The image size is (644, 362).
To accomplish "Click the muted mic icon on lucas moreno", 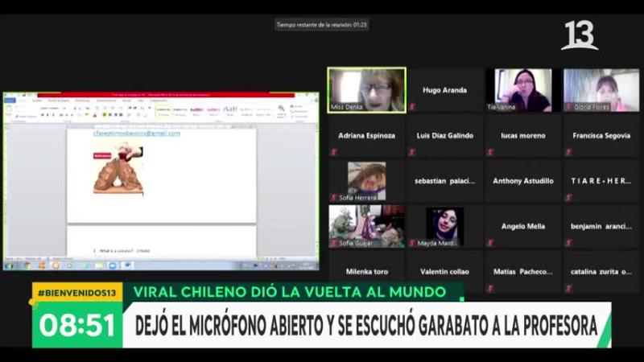I will tap(490, 152).
